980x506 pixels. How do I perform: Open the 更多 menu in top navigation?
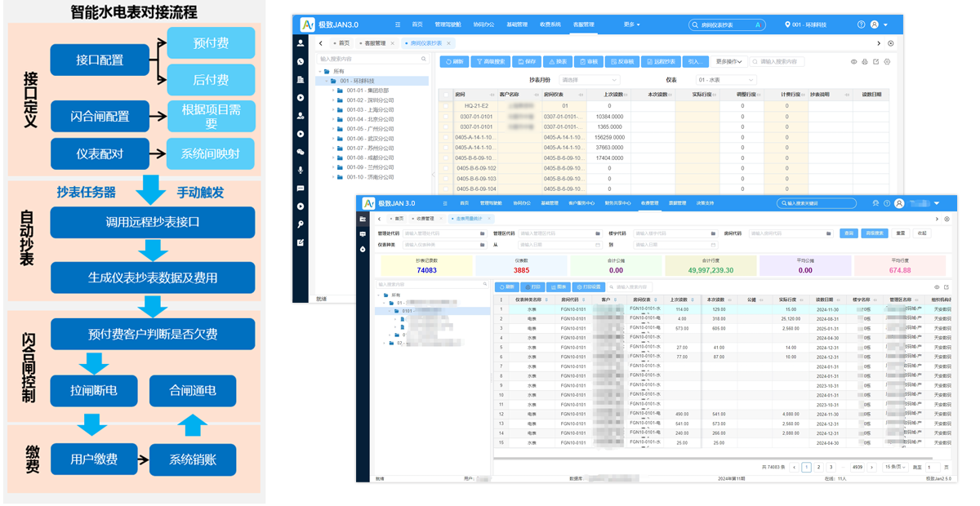[x=631, y=24]
